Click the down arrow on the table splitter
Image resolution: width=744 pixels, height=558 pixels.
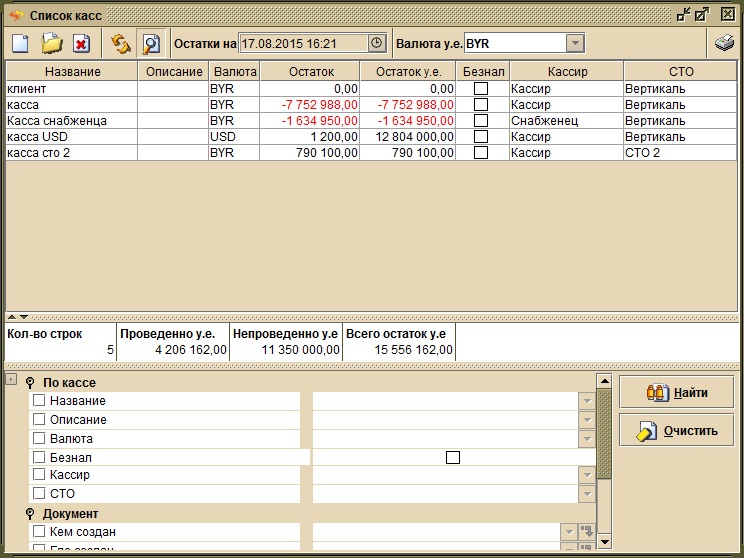click(23, 317)
